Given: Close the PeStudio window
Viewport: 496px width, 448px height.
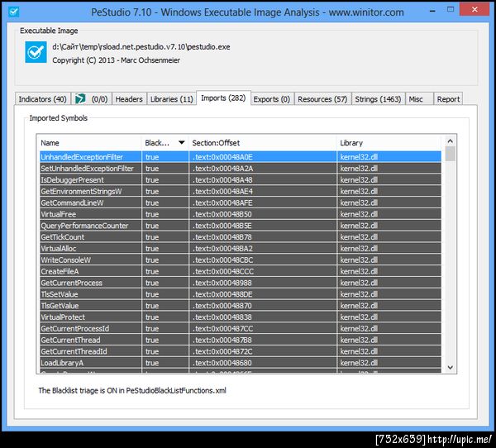Looking at the screenshot, I should click(475, 9).
